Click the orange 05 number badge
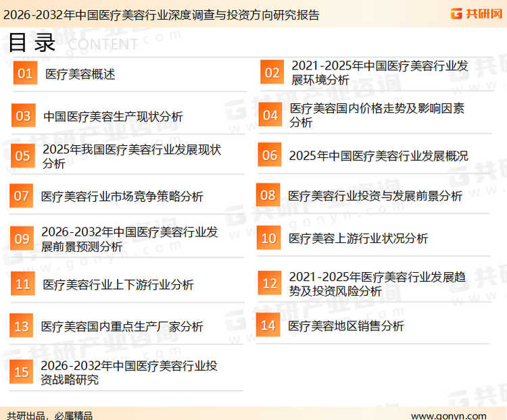 click(22, 155)
